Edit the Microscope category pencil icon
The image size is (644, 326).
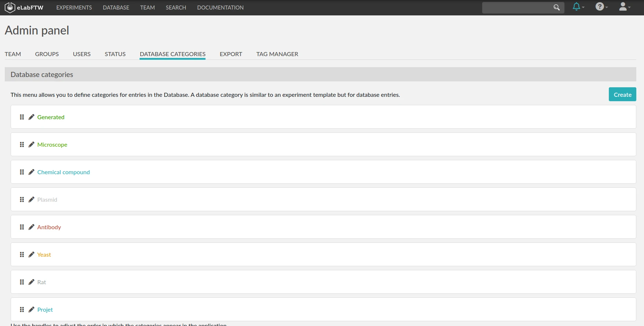(32, 144)
